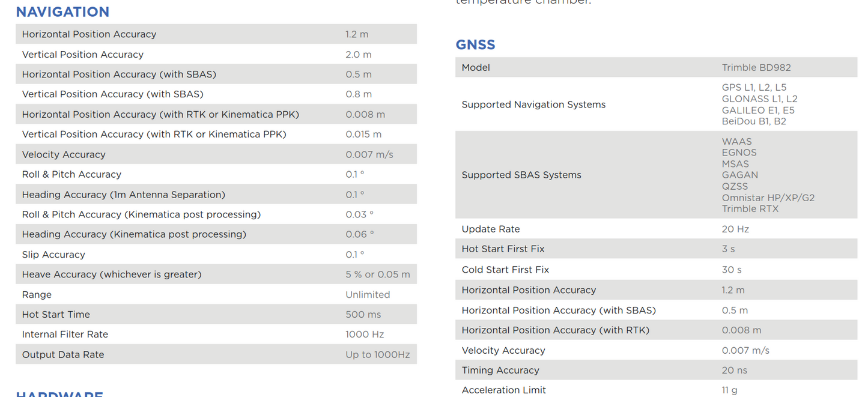Click the Supported SBAS Systems label
This screenshot has width=868, height=397.
(521, 175)
